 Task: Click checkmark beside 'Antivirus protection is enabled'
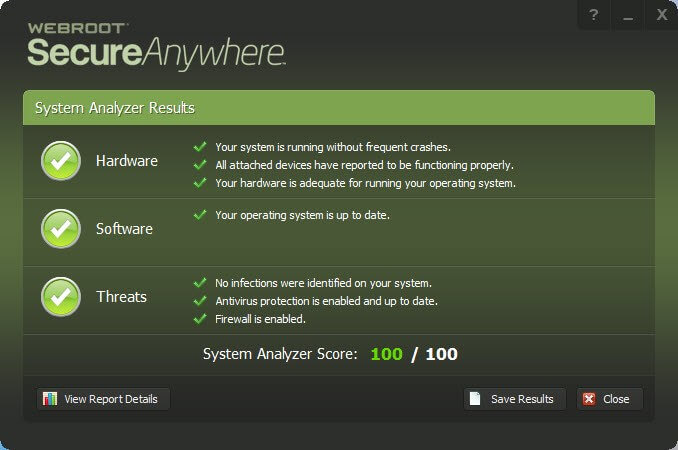(200, 301)
